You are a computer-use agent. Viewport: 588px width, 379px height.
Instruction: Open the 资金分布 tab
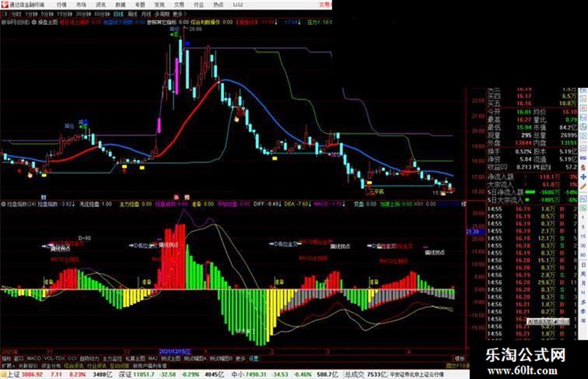coord(51,366)
